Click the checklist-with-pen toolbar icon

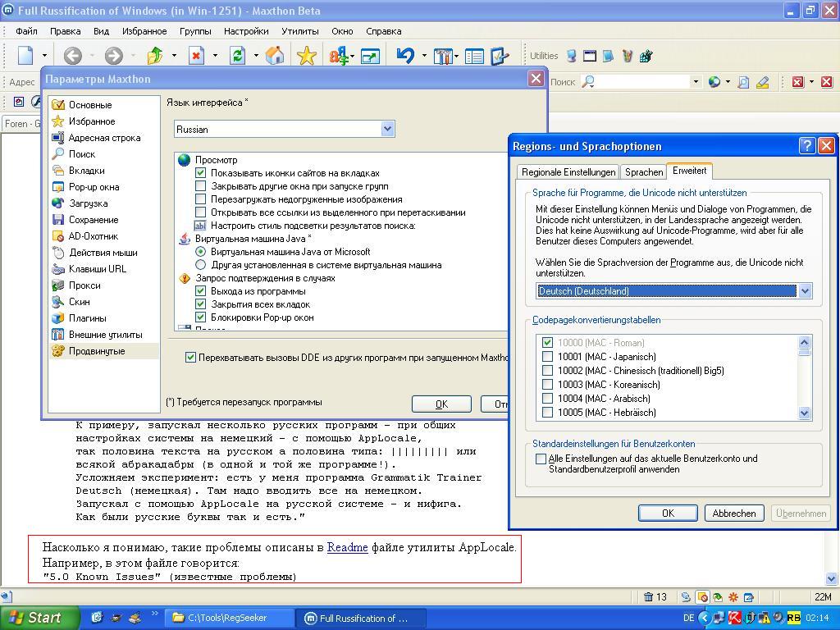[499, 56]
